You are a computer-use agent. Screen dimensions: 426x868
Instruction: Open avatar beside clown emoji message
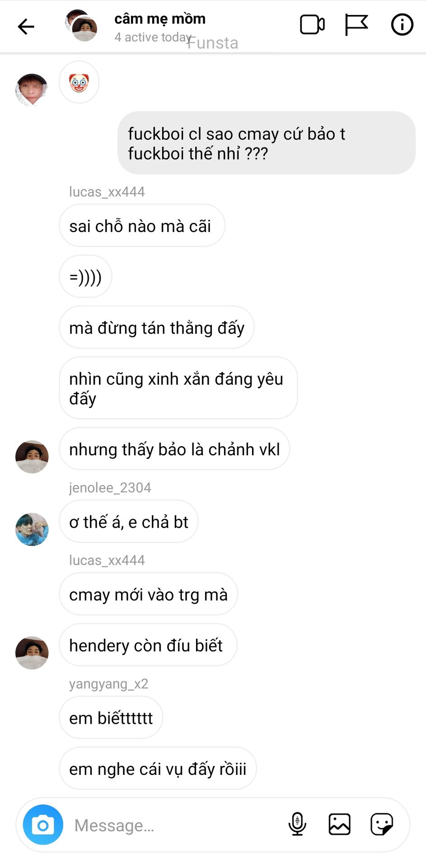click(32, 90)
